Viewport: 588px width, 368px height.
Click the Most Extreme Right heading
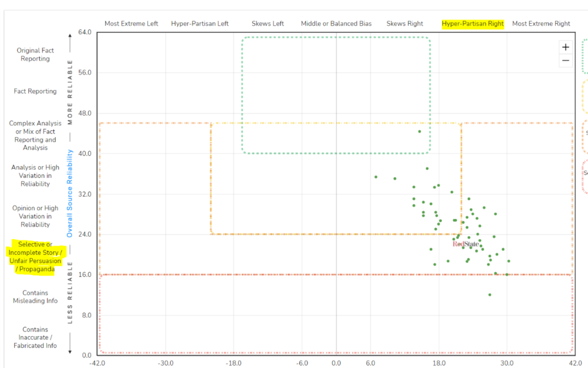541,24
